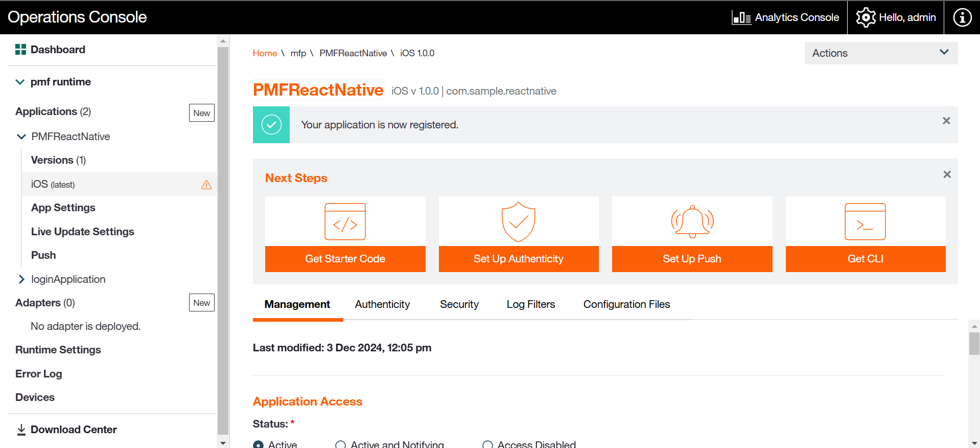Select Active and Notifying radio option
Viewport: 980px width, 448px height.
pyautogui.click(x=340, y=444)
